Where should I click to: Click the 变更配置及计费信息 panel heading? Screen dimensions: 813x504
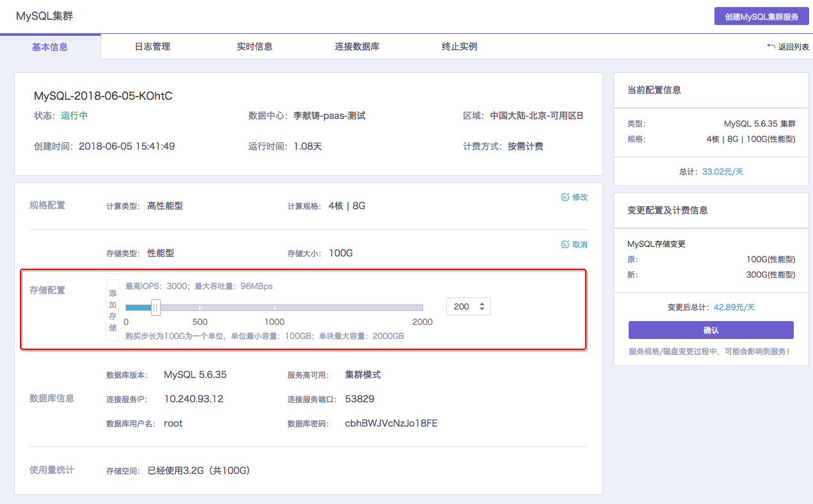coord(668,210)
